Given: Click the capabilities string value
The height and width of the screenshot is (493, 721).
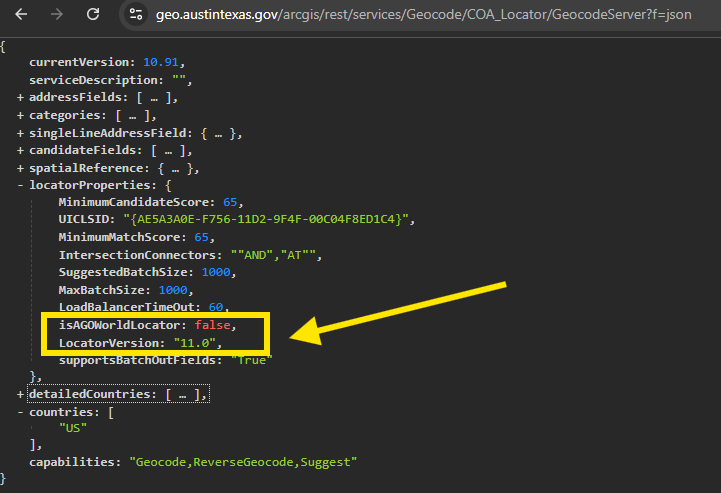Looking at the screenshot, I should 243,462.
